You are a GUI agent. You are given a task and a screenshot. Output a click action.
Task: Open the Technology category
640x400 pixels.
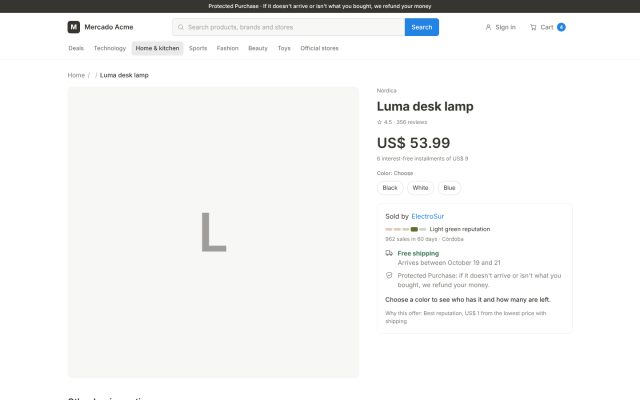coord(110,48)
